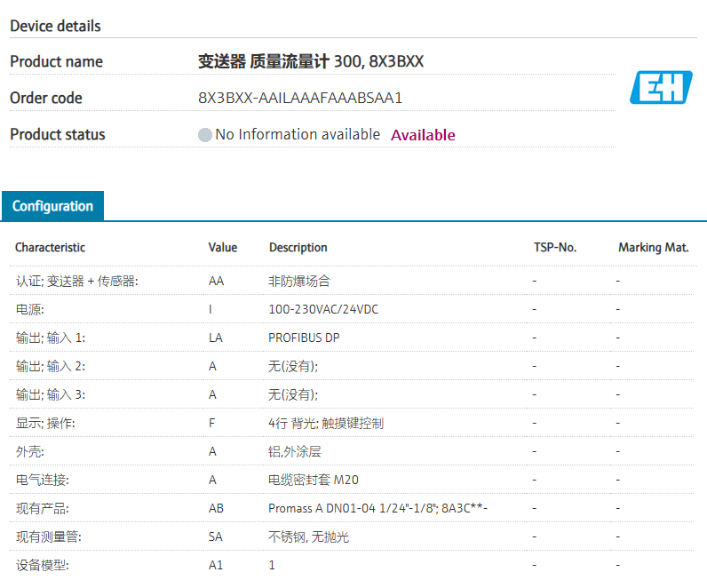This screenshot has height=588, width=707.
Task: Click the Description column header
Action: 298,248
